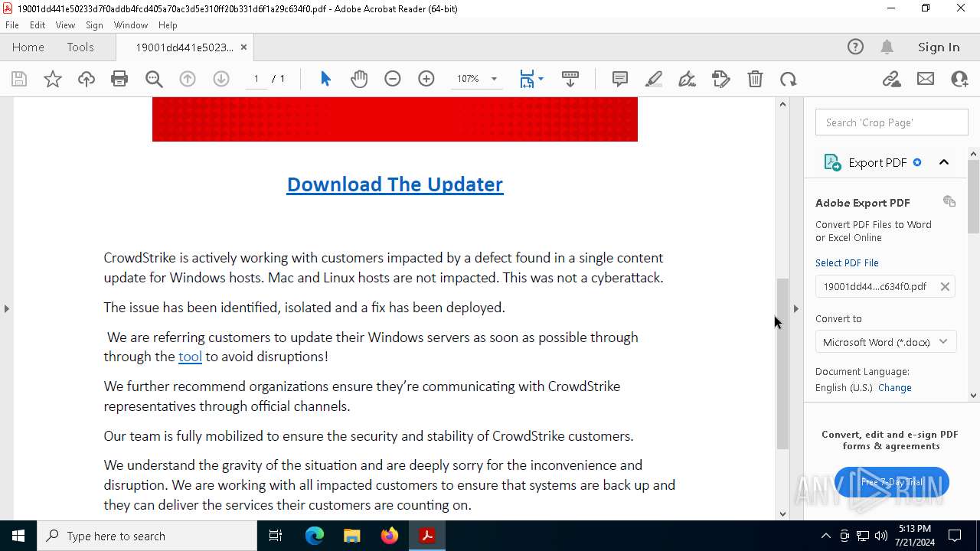Switch to the Home tab
This screenshot has height=551, width=980.
tap(28, 47)
